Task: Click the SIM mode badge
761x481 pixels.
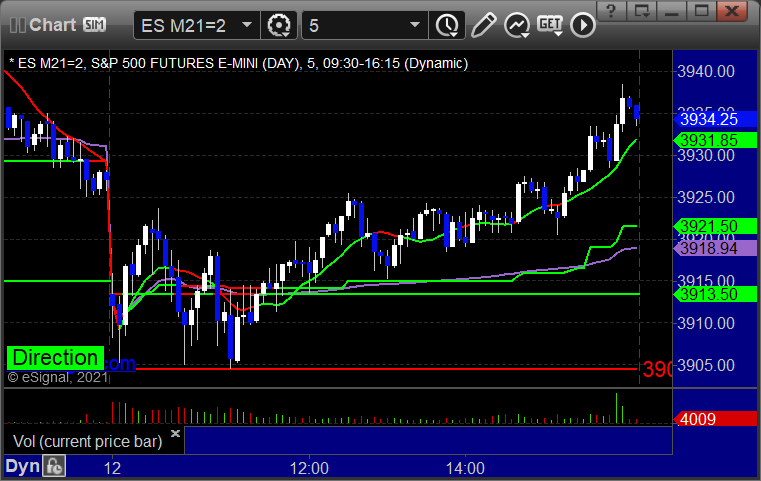Action: point(94,24)
